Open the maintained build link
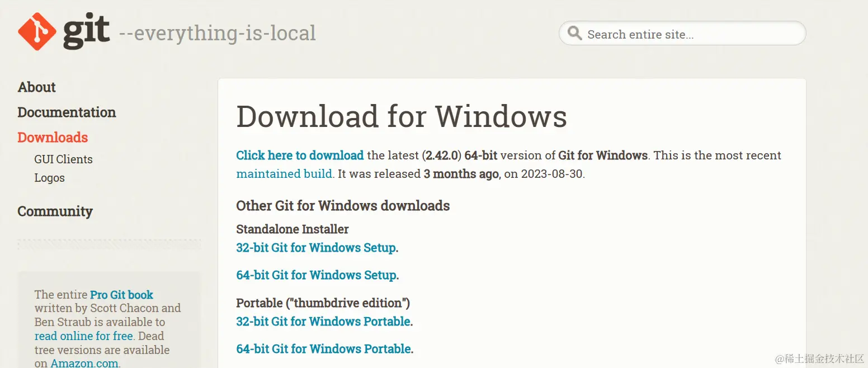Screen dimensions: 868x368 284,174
